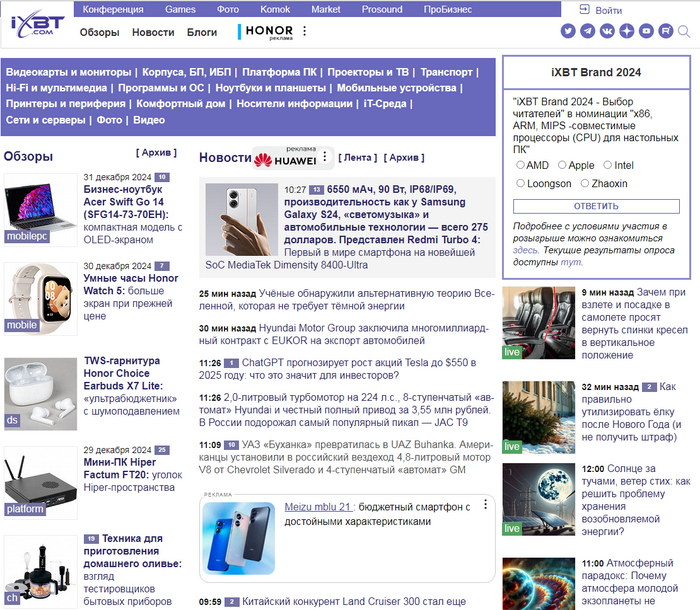Select the Zhaoxin radio option
Viewport: 700px width, 610px height.
coord(585,183)
